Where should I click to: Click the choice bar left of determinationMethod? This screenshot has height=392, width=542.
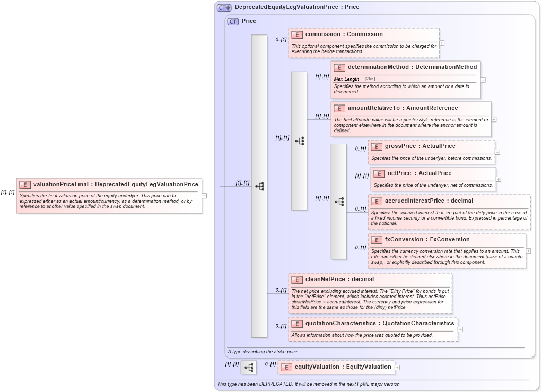pos(299,141)
